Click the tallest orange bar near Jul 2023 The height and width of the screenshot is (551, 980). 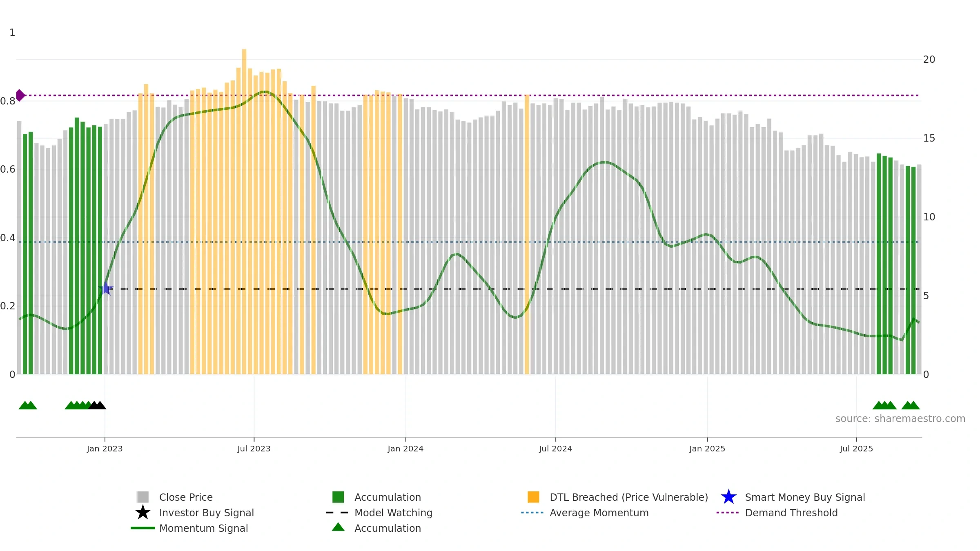(244, 211)
